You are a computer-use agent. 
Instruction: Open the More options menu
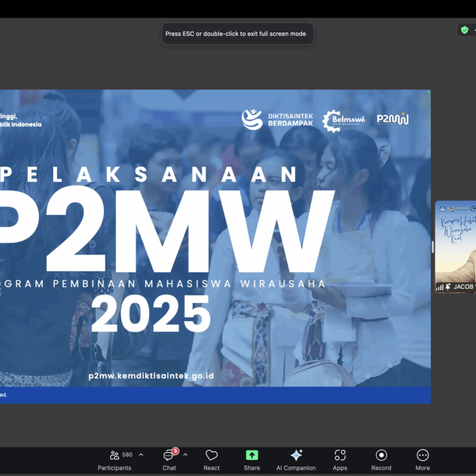pos(423,460)
